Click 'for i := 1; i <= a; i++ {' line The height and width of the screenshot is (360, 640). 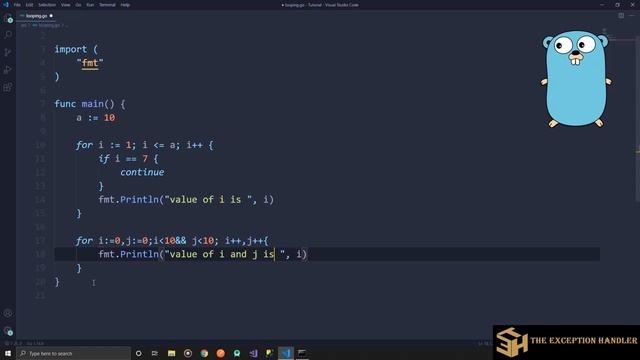pos(144,145)
